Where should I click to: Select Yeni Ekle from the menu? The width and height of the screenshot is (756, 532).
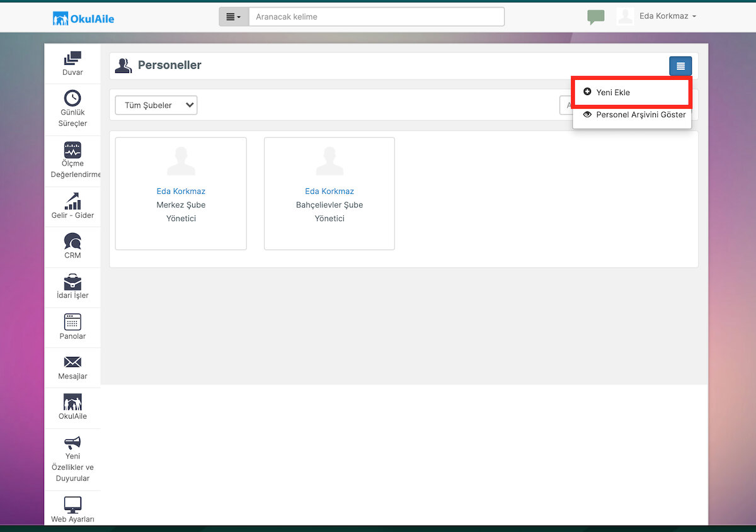pos(632,93)
